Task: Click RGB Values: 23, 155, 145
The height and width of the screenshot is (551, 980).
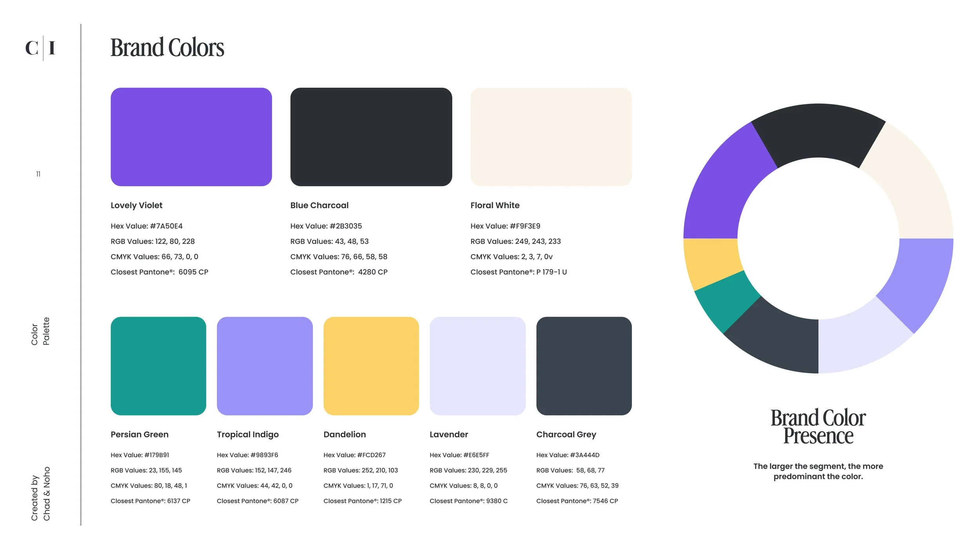Action: (146, 470)
